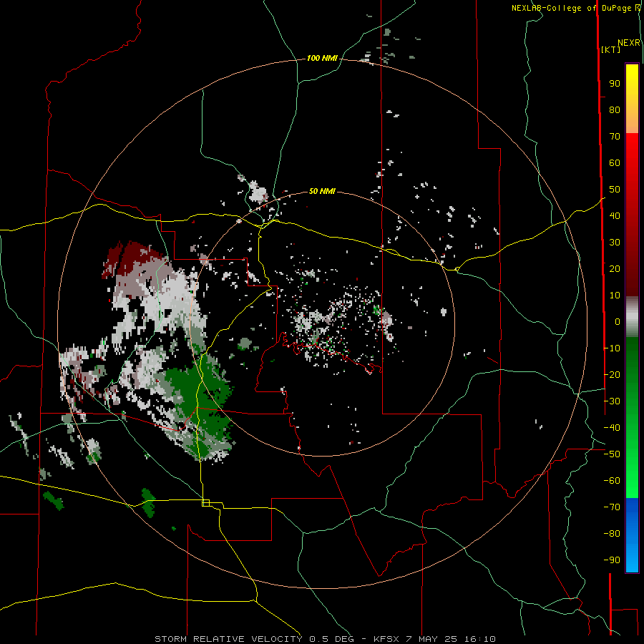Click the -20 value on the velocity scale
644x644 pixels.
612,374
